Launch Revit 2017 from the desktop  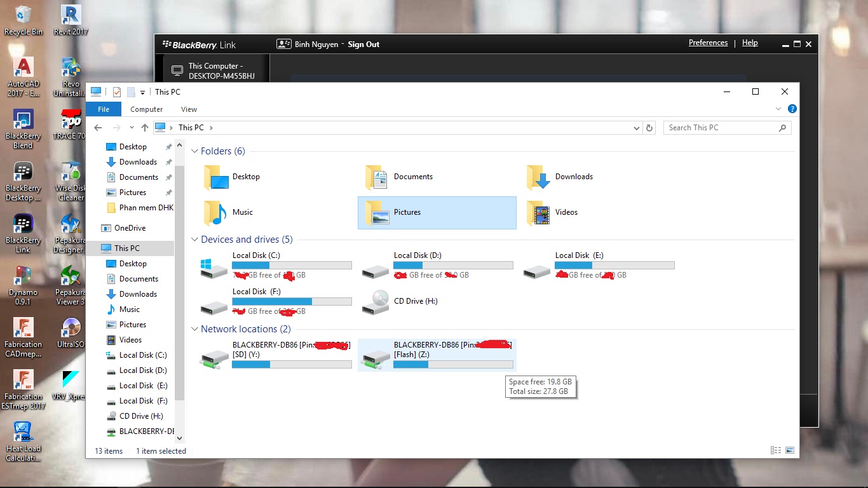71,20
